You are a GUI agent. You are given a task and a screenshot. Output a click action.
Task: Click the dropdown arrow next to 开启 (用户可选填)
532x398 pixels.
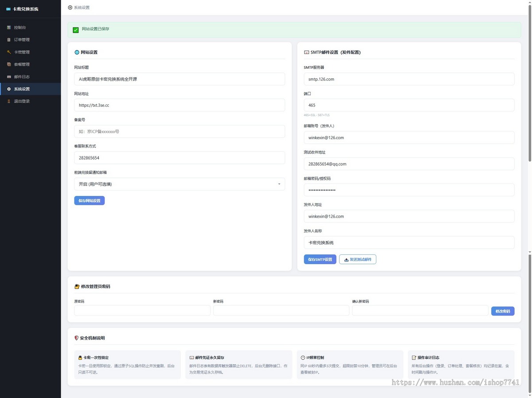pos(279,184)
